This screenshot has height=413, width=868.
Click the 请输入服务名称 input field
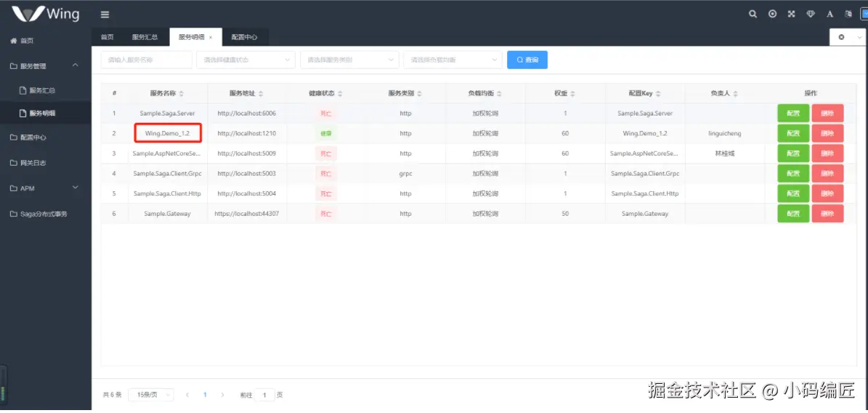146,60
